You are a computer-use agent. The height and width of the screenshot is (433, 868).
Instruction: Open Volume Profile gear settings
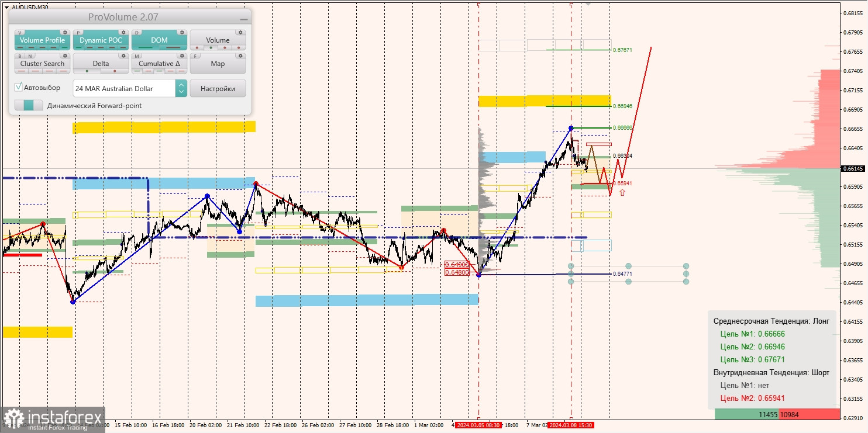click(65, 32)
